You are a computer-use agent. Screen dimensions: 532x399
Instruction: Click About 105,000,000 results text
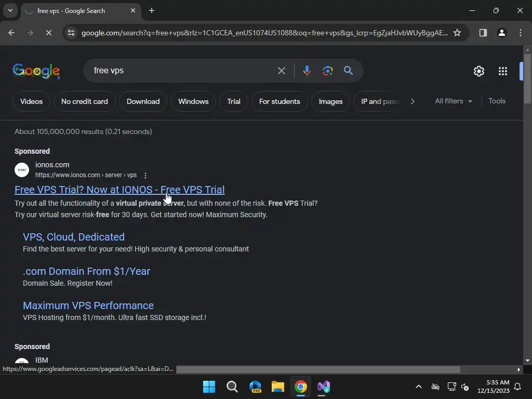[83, 131]
